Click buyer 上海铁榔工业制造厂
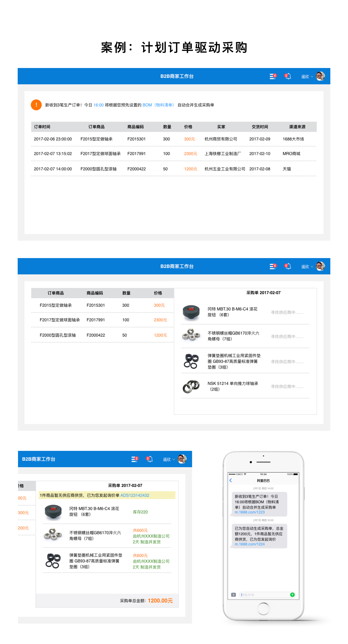Image resolution: width=348 pixels, height=644 pixels. coord(223,154)
